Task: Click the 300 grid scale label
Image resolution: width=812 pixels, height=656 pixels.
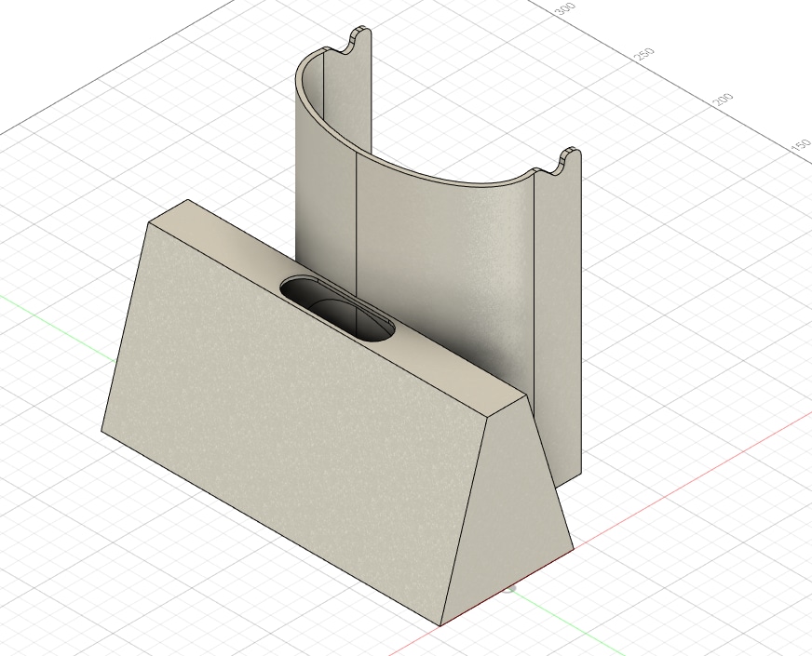Action: pos(564,8)
